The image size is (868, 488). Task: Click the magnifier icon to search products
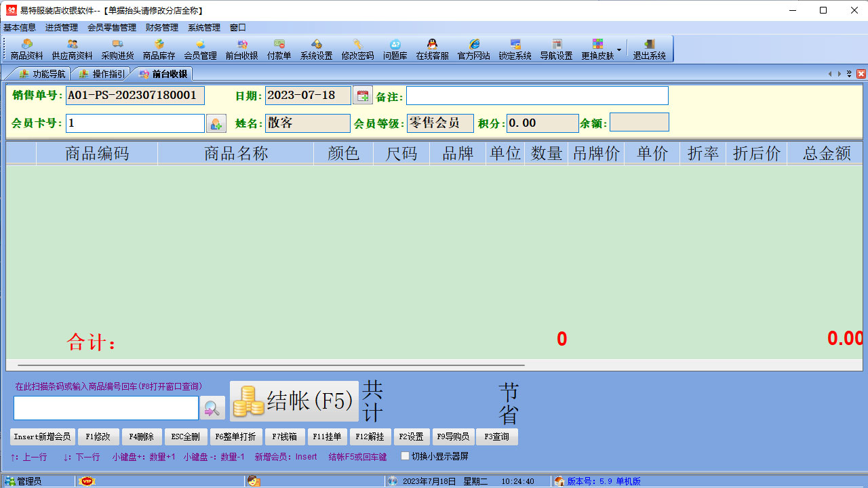pos(212,407)
